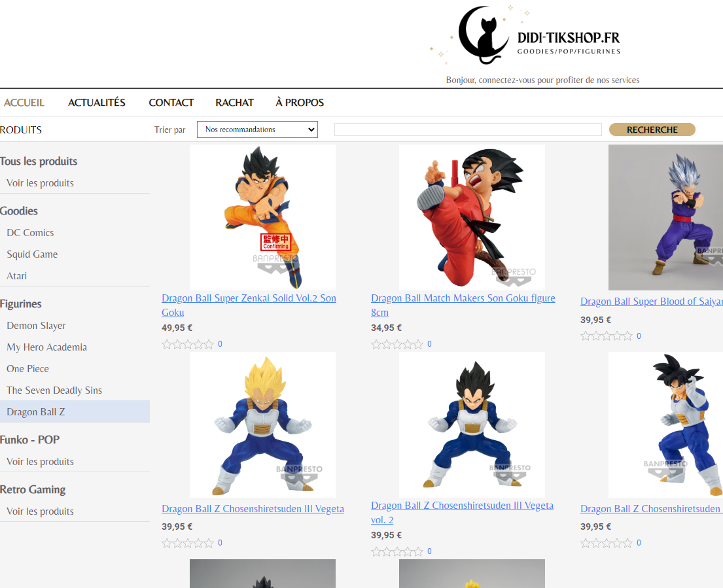
Task: Go to the ACTUALITÉS page
Action: click(97, 102)
